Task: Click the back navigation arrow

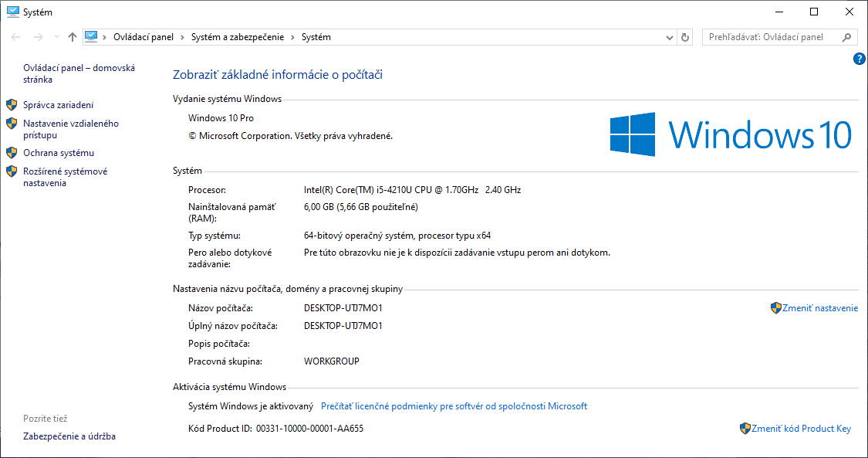Action: pos(14,36)
